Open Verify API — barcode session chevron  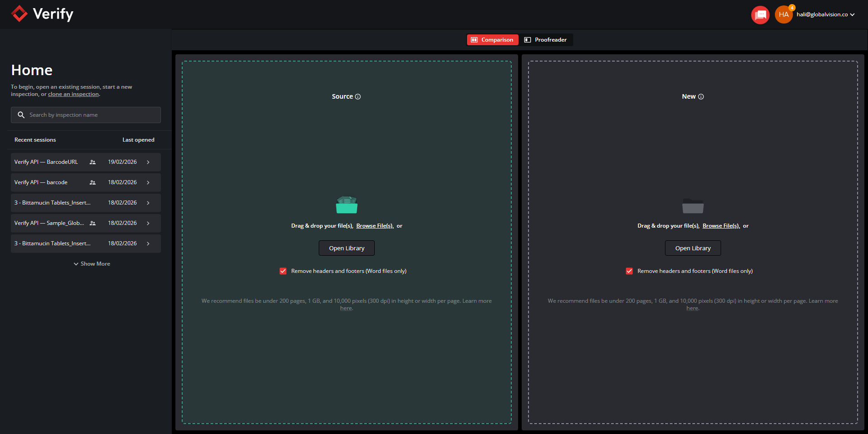point(148,182)
